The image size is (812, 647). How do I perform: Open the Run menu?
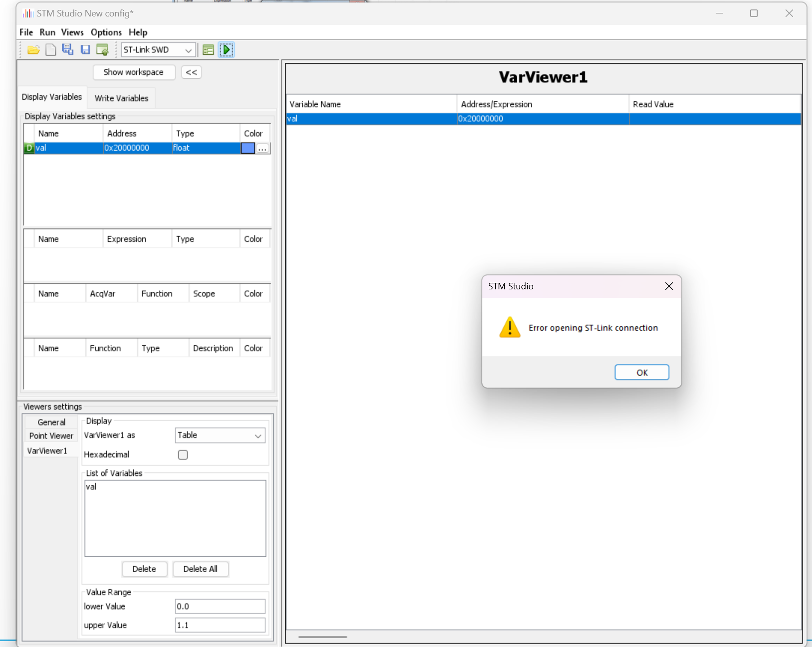[47, 32]
